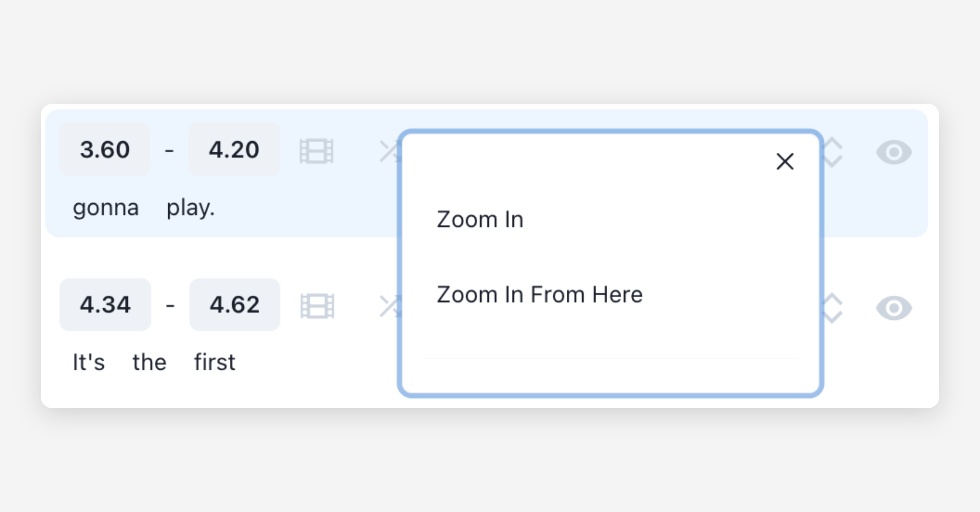
Task: Click the word "the" in the transcript
Action: point(149,363)
